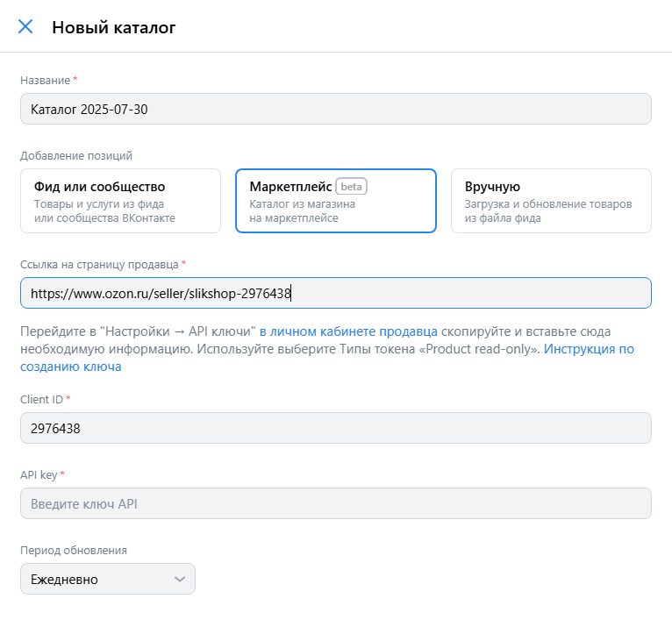Close the Новый каталог dialog with X
Image resolution: width=672 pixels, height=627 pixels.
pos(25,26)
